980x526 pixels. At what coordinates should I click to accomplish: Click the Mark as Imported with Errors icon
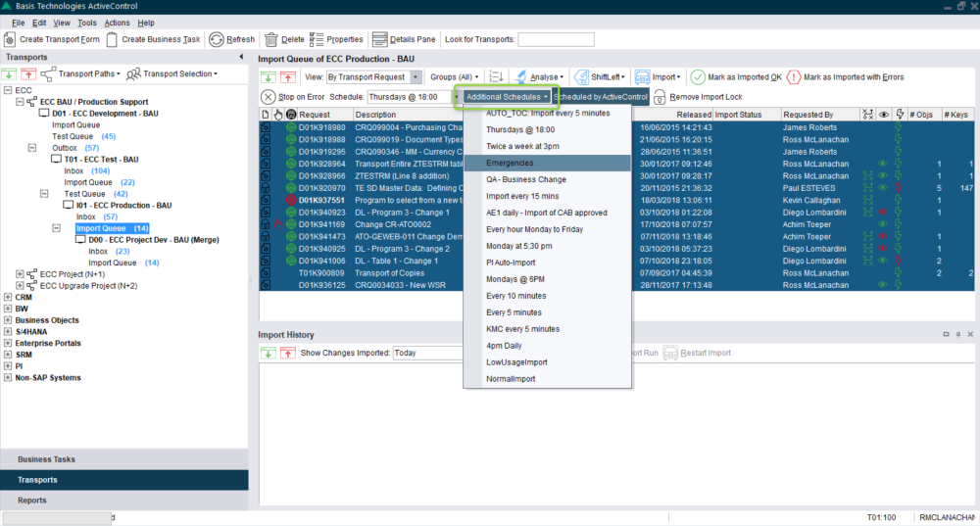[794, 76]
